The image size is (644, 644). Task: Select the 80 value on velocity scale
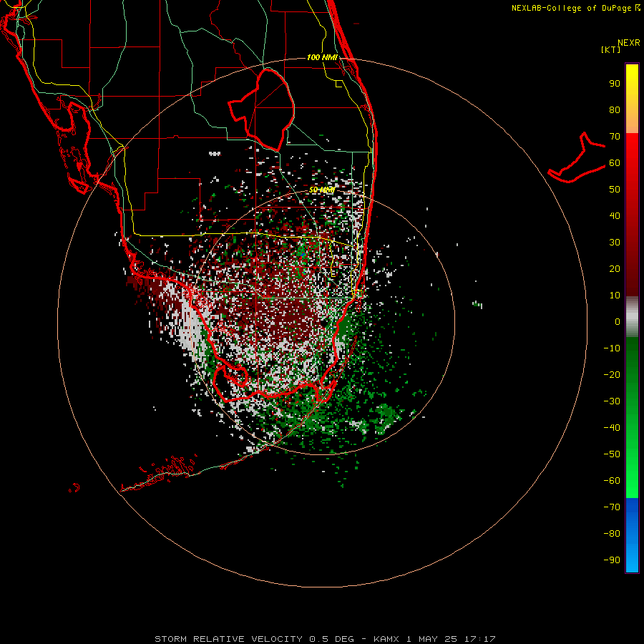click(615, 109)
